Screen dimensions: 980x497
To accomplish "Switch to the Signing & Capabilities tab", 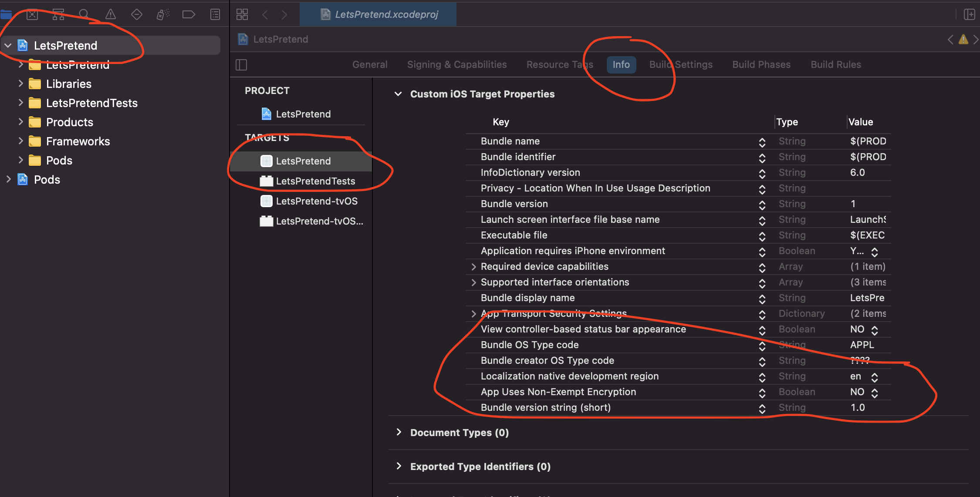I will (457, 64).
